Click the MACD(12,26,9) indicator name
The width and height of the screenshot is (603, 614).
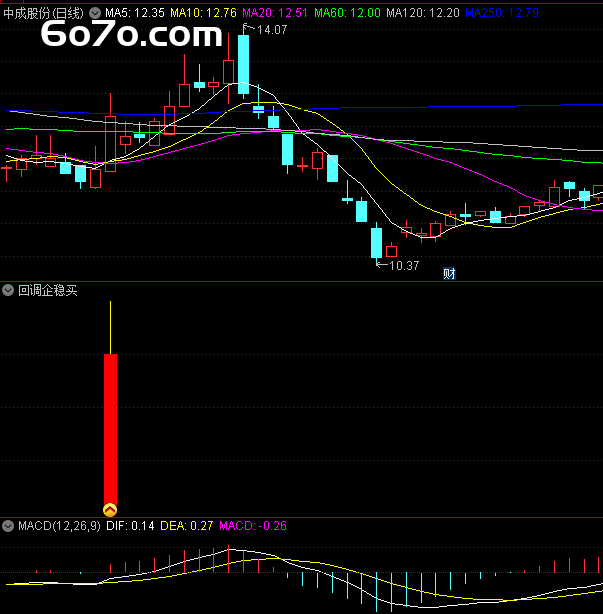(59, 526)
